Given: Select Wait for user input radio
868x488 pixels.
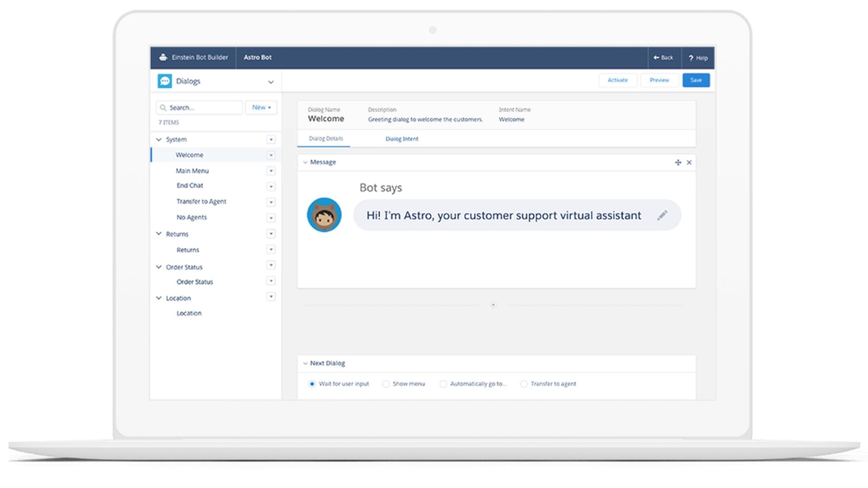Looking at the screenshot, I should 312,384.
